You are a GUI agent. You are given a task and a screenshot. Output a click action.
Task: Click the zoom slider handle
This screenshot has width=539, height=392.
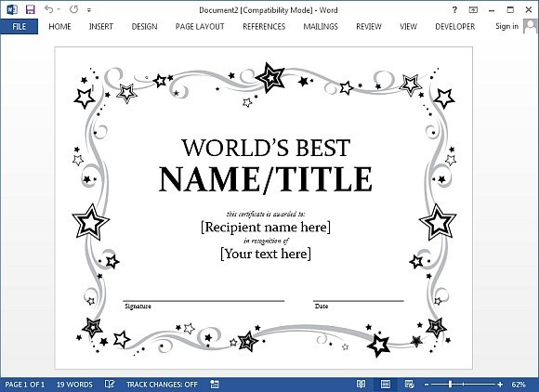pos(451,384)
